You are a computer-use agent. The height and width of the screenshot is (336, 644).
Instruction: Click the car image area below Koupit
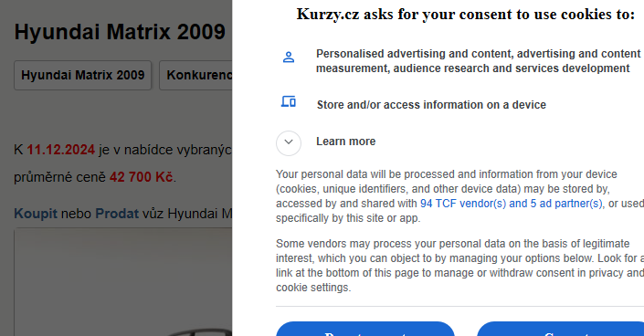123,283
